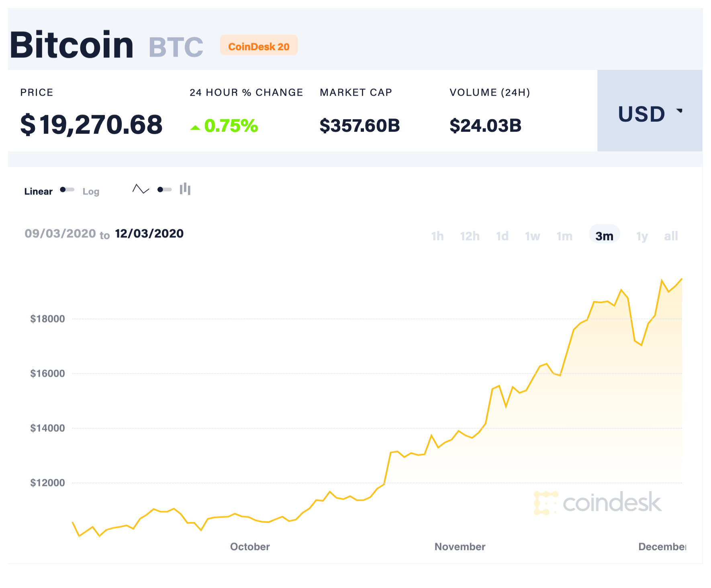Viewport: 711px width, 588px height.
Task: Click the line chart icon
Action: point(141,189)
